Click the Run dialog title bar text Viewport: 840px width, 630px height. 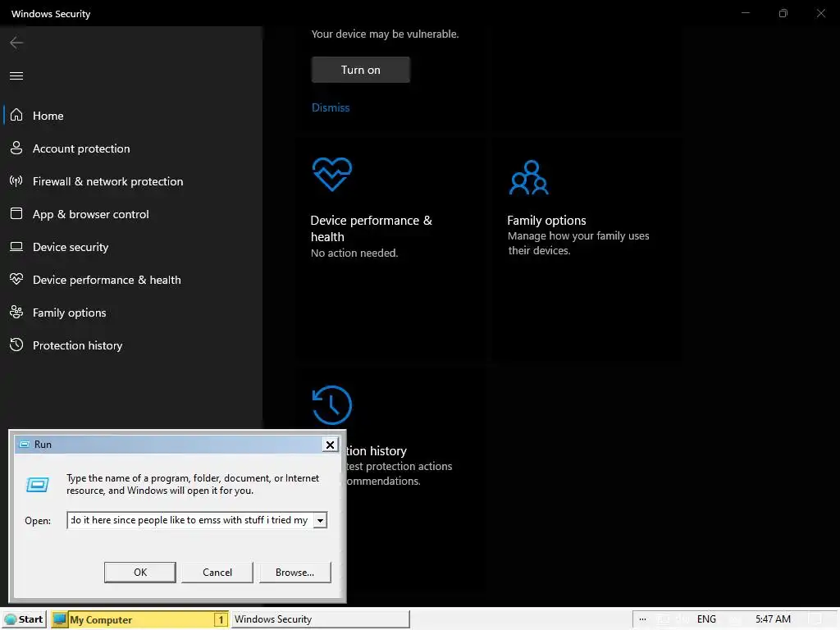click(x=43, y=445)
